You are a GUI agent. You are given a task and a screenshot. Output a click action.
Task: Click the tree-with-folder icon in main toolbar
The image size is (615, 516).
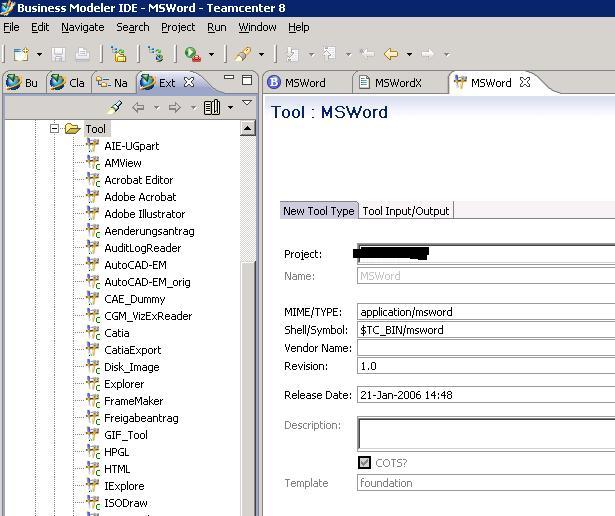(119, 54)
